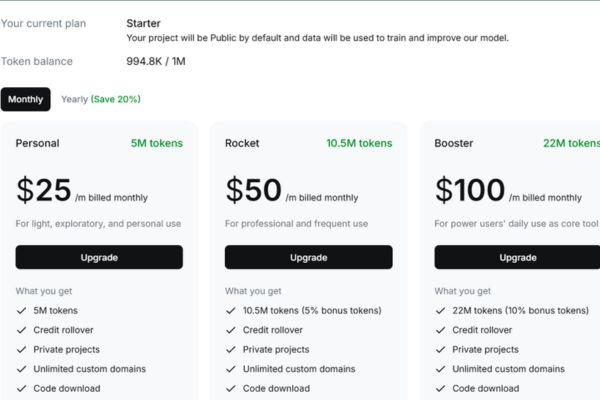Click checkmark beside Personal Unlimited custom domains
Screen dimensions: 600x400
pos(22,369)
